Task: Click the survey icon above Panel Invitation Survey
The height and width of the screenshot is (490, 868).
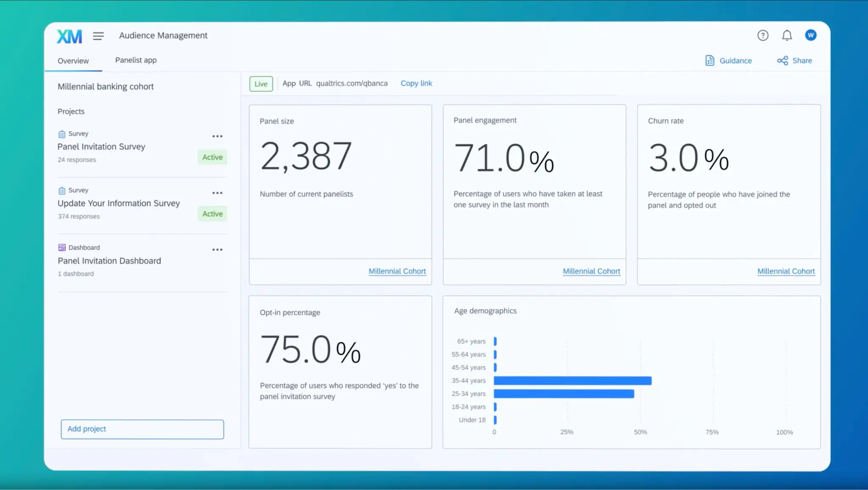Action: click(62, 134)
